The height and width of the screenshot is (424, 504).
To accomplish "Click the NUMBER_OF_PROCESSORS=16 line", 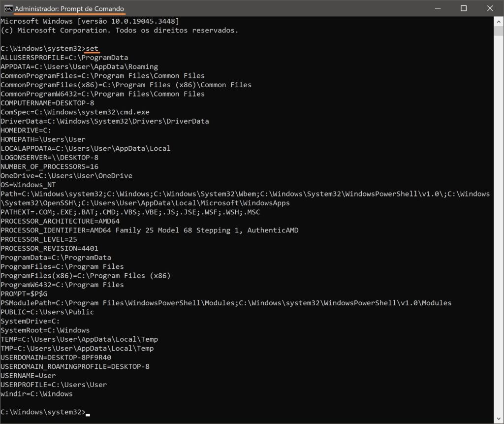I will click(x=49, y=166).
